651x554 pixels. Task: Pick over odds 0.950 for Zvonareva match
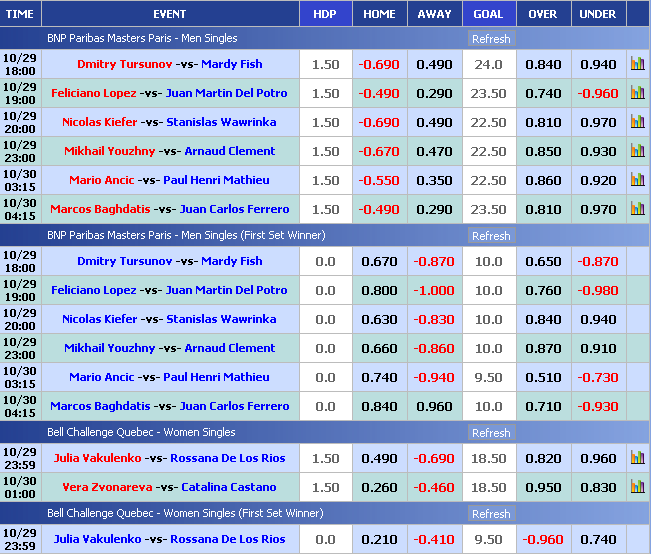pos(543,487)
